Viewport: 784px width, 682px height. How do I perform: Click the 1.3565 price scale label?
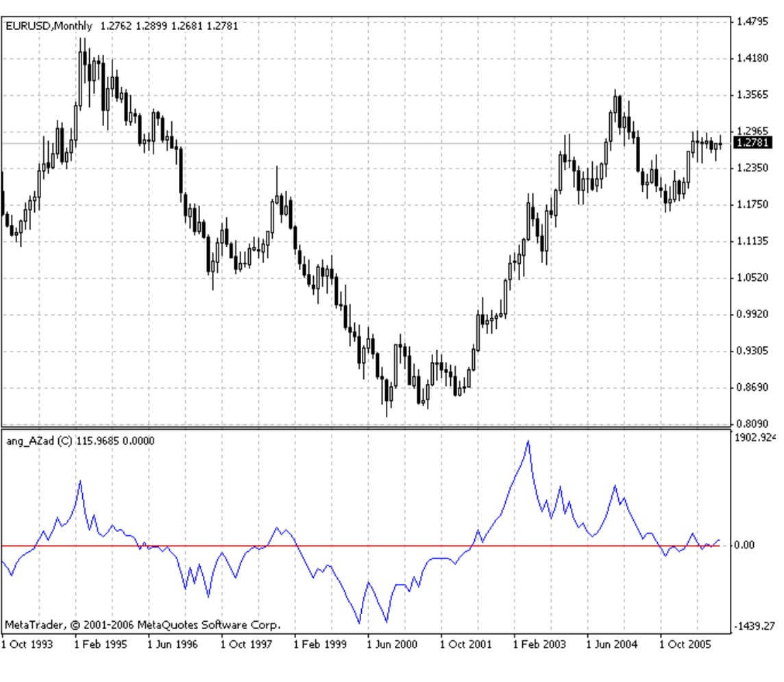[751, 95]
